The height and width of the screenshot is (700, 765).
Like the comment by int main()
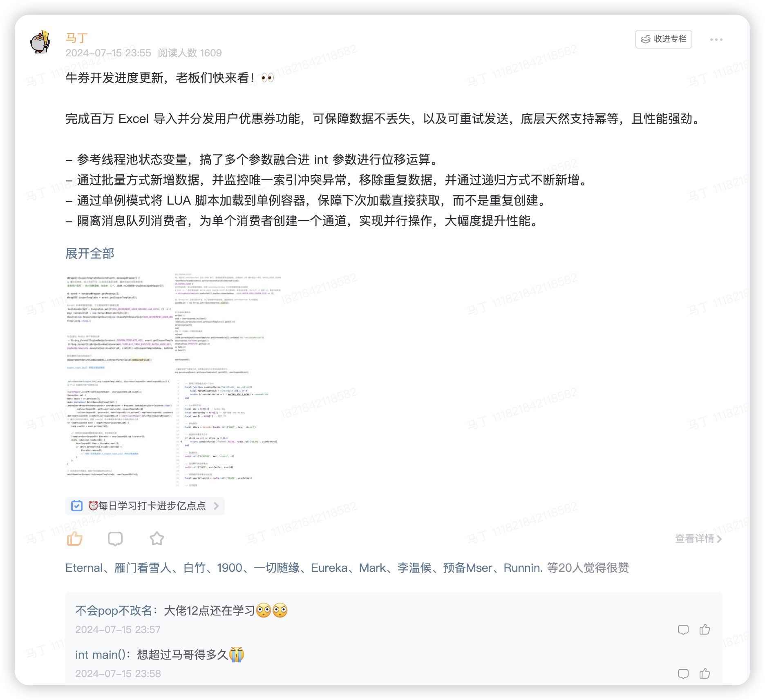[705, 673]
